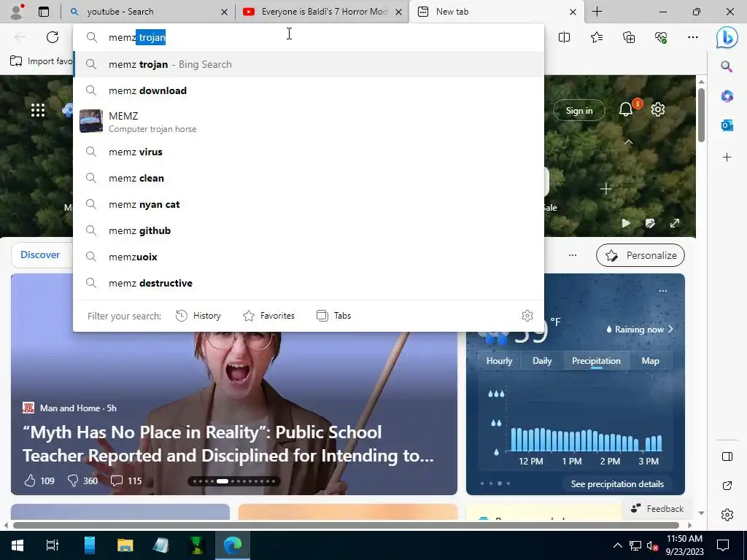Open feed more options ellipsis
The image size is (747, 560).
[573, 255]
